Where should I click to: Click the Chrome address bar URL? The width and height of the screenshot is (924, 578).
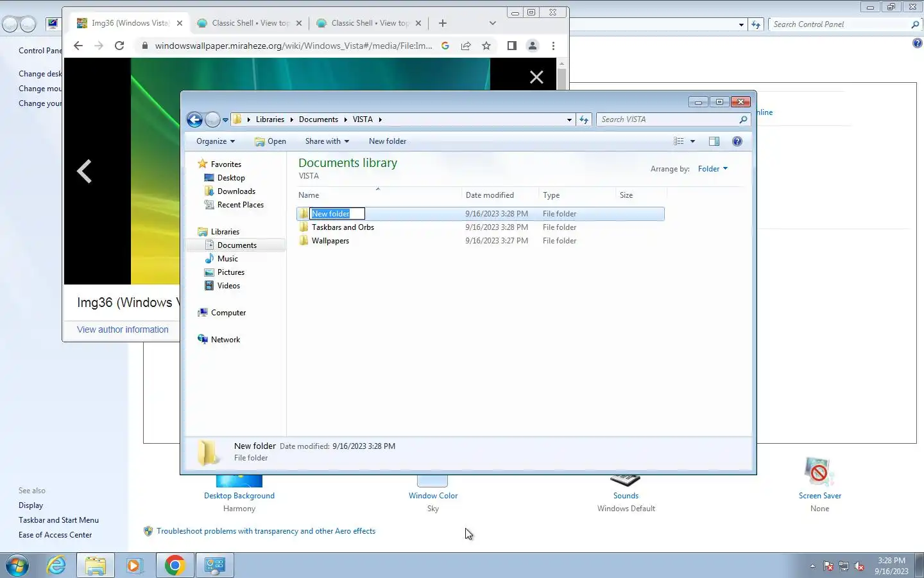pos(293,46)
